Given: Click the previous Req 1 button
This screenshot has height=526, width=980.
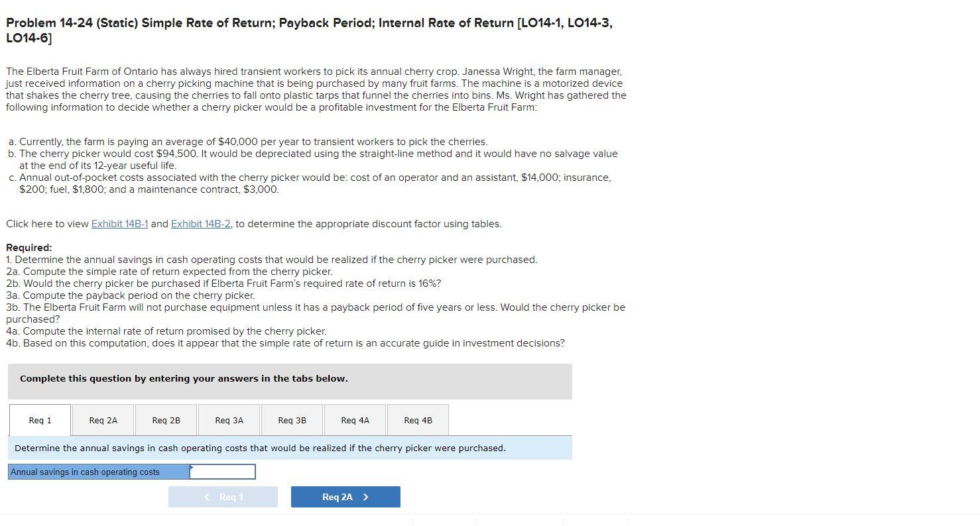Looking at the screenshot, I should [x=223, y=496].
